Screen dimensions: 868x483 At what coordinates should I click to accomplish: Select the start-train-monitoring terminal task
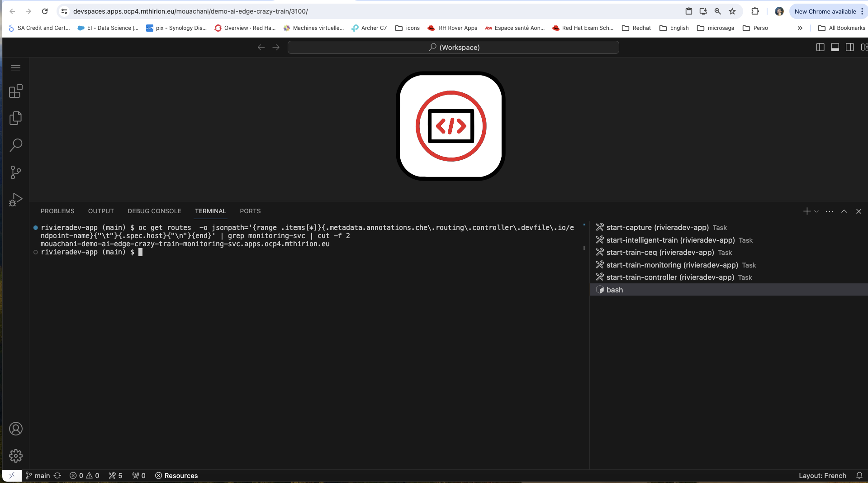[x=672, y=265]
